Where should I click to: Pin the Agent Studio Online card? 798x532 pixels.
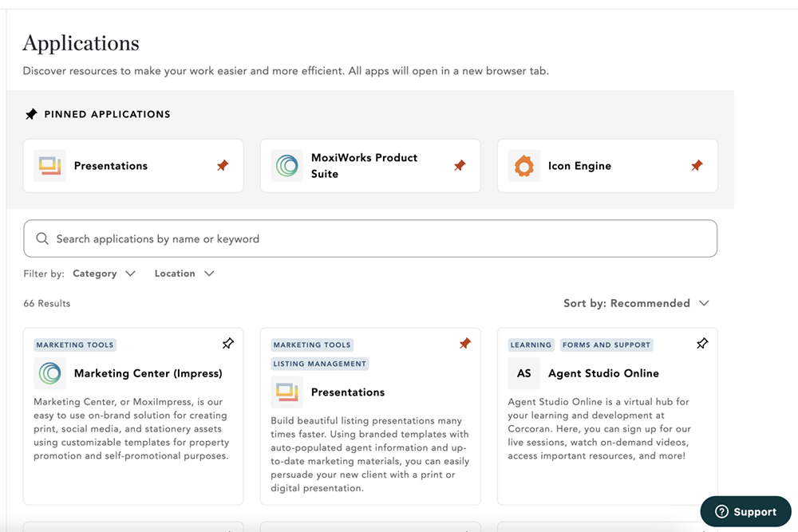pyautogui.click(x=702, y=343)
